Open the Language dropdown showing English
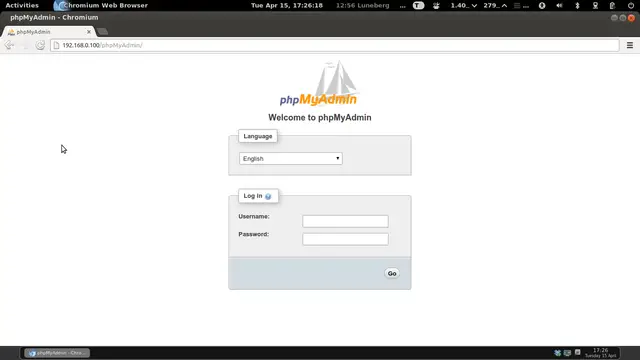This screenshot has width=640, height=360. coord(291,158)
